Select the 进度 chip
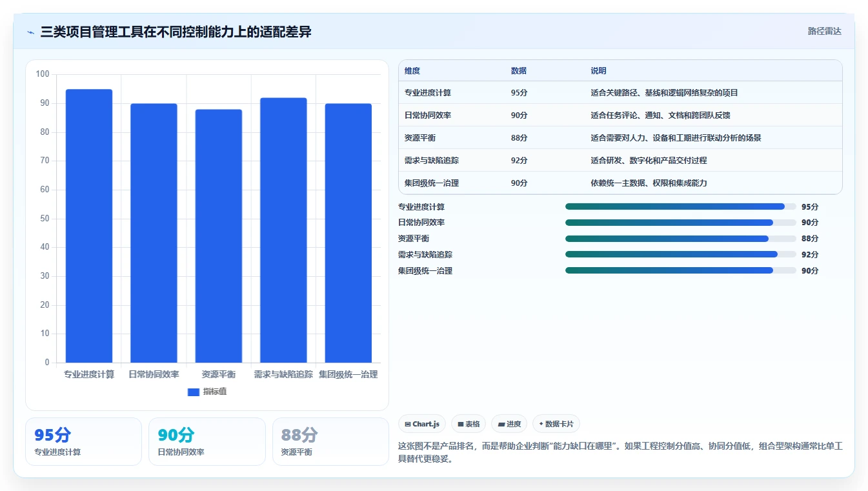Viewport: 868px width, 491px height. [x=509, y=424]
